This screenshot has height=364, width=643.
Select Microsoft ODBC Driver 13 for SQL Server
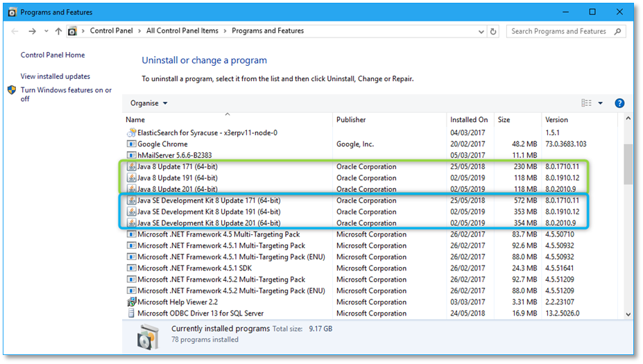point(200,313)
